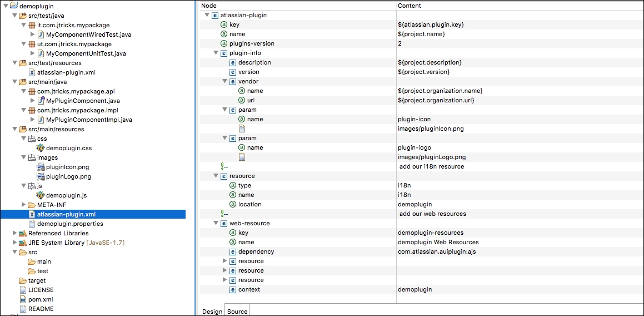Viewport: 644px width, 316px height.
Task: Switch to the Design tab
Action: click(x=212, y=311)
